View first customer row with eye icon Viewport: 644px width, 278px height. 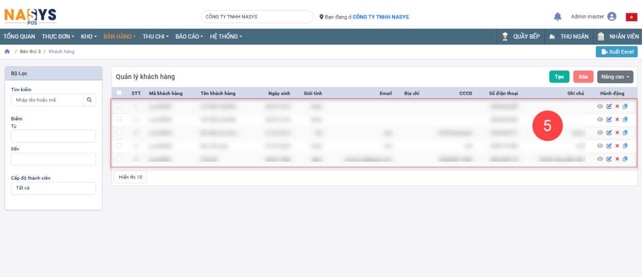click(600, 106)
